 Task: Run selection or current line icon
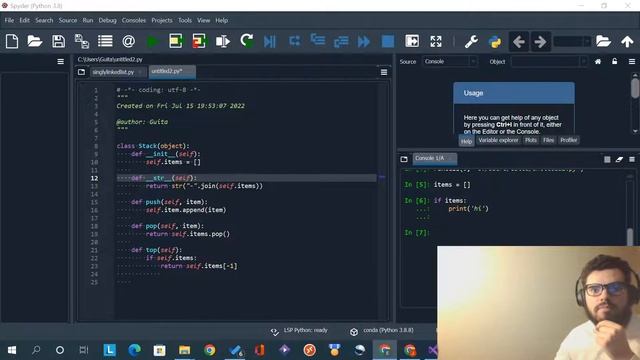coord(223,41)
